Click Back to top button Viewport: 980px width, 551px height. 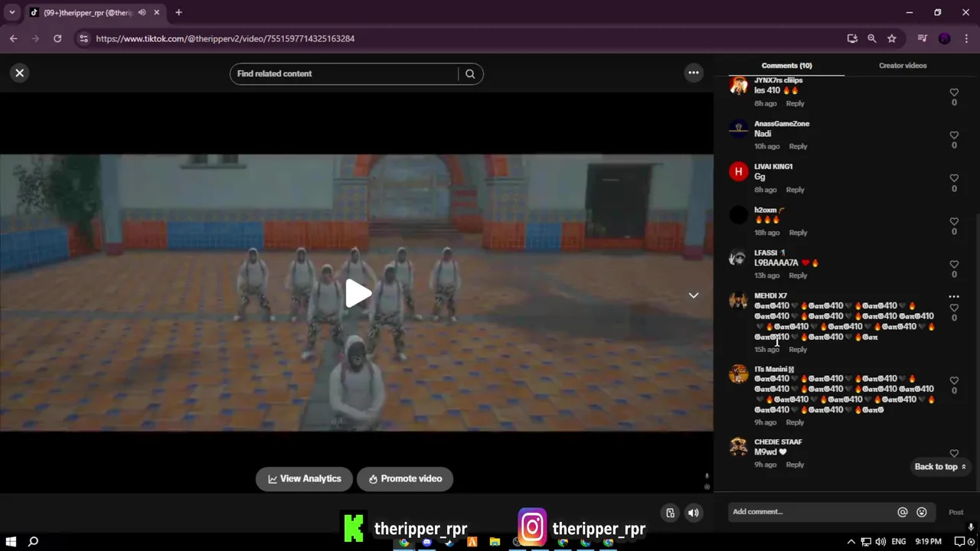tap(940, 467)
